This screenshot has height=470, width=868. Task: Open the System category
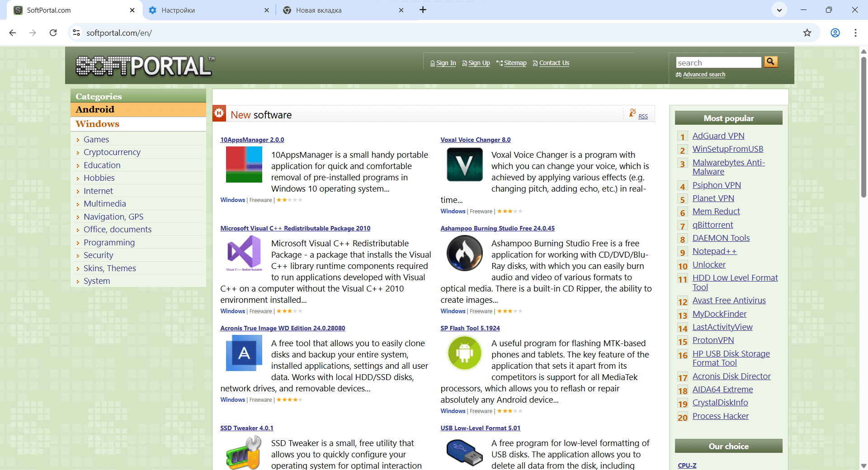[x=97, y=281]
